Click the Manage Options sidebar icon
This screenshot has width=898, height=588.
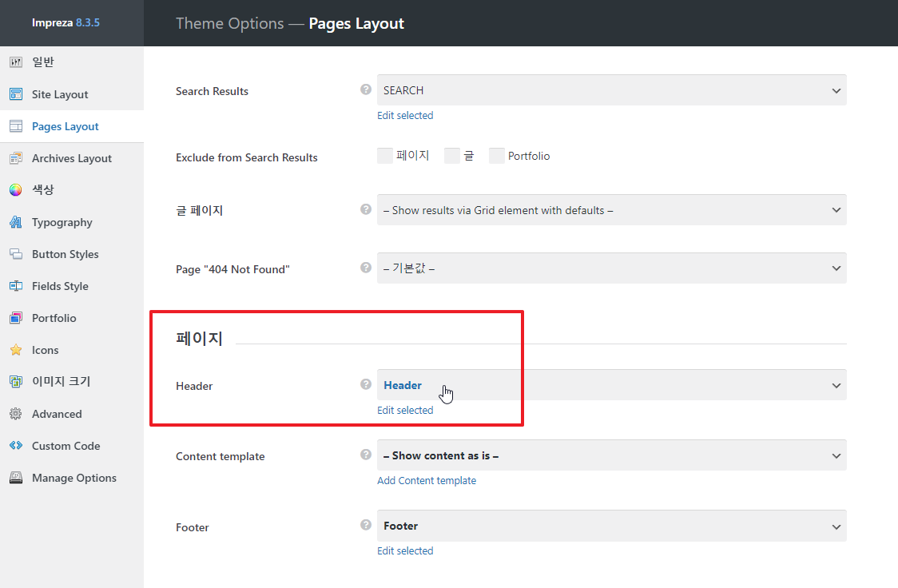click(16, 478)
